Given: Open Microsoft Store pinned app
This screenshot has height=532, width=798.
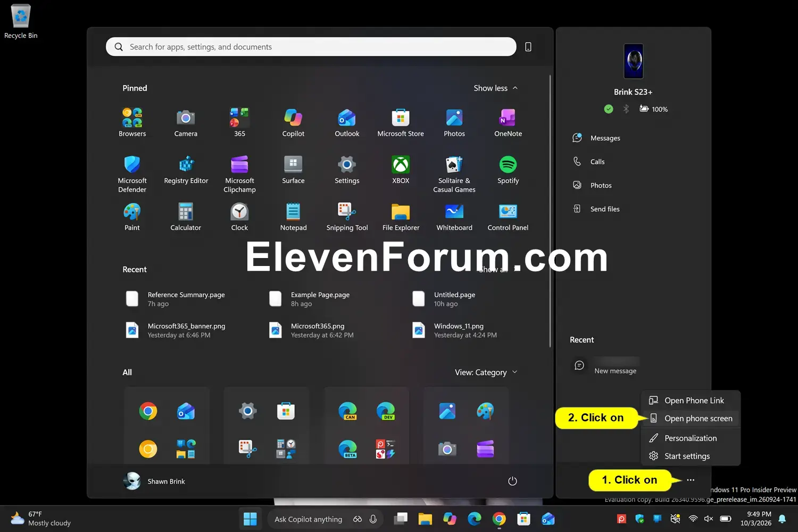Looking at the screenshot, I should click(x=401, y=123).
